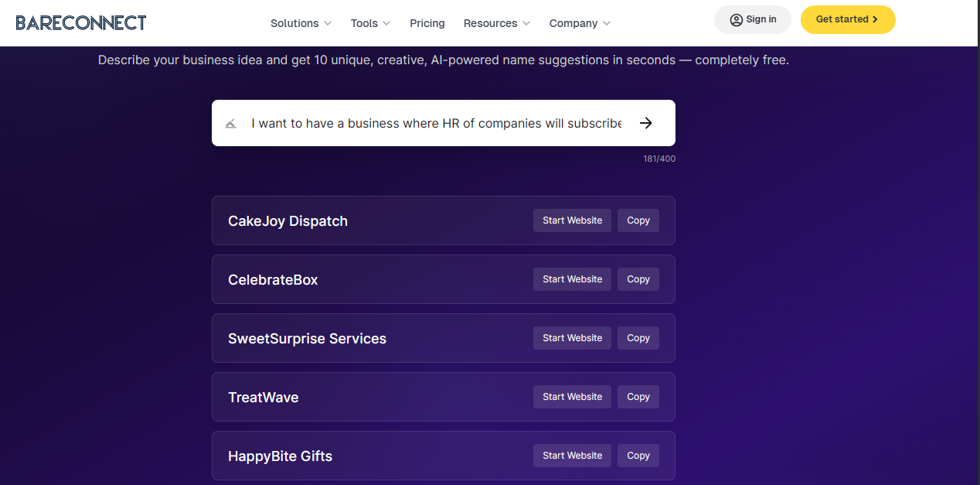Copy the CelebrateBox name

[638, 278]
